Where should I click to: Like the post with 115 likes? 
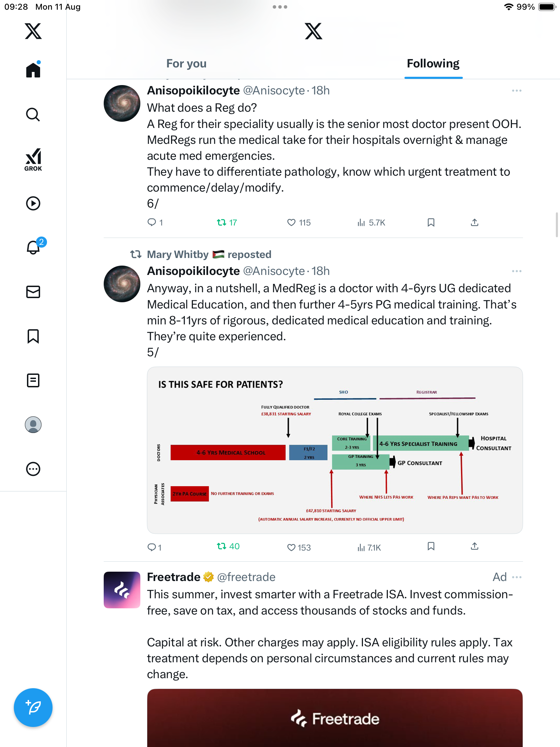[x=291, y=222]
